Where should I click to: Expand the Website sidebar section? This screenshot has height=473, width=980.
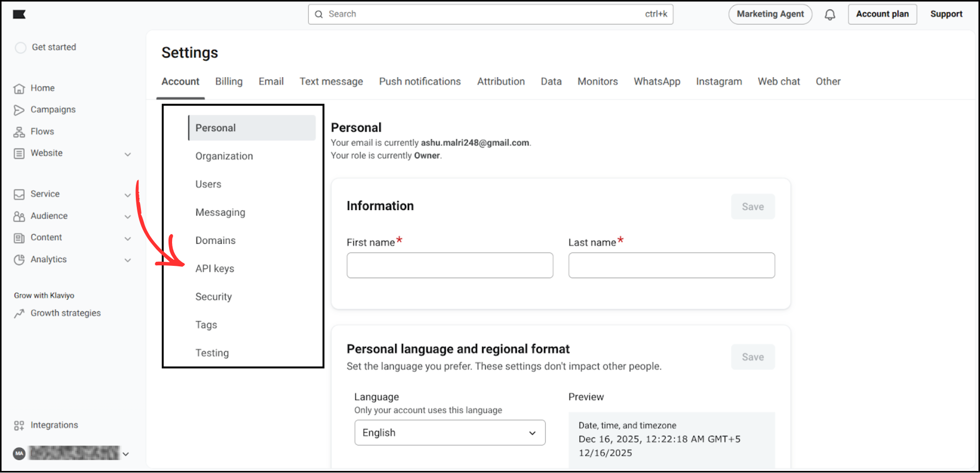click(x=128, y=153)
